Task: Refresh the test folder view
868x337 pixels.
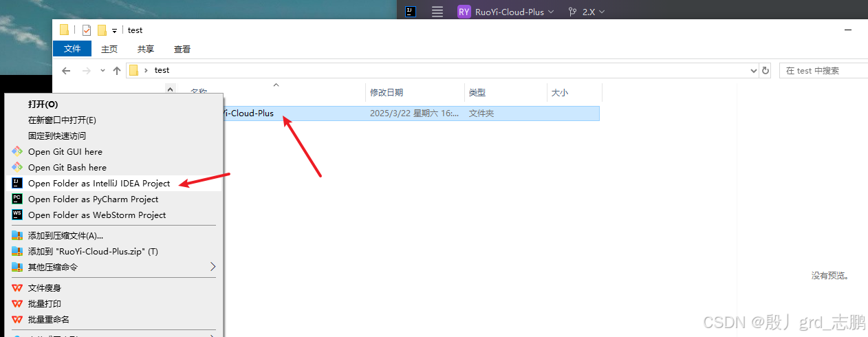Action: (x=766, y=70)
